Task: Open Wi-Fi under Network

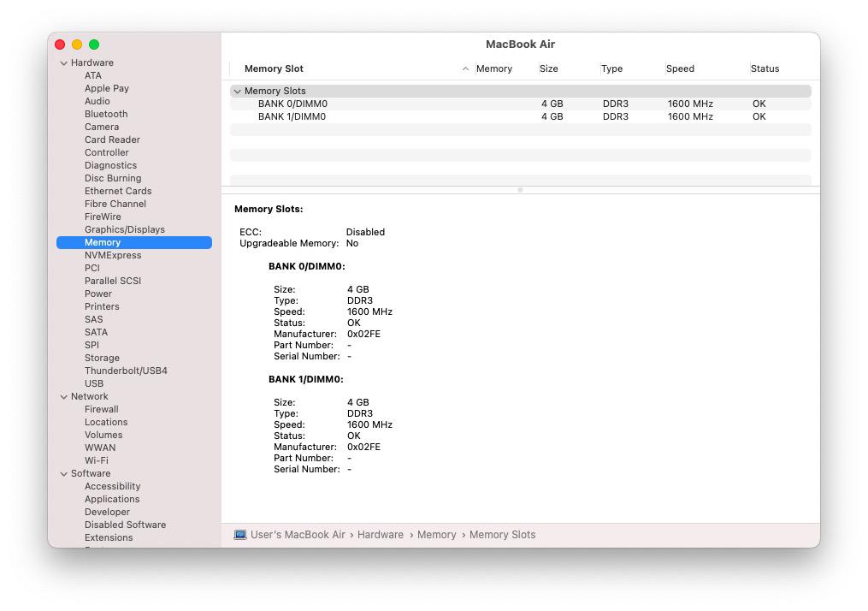Action: 97,460
